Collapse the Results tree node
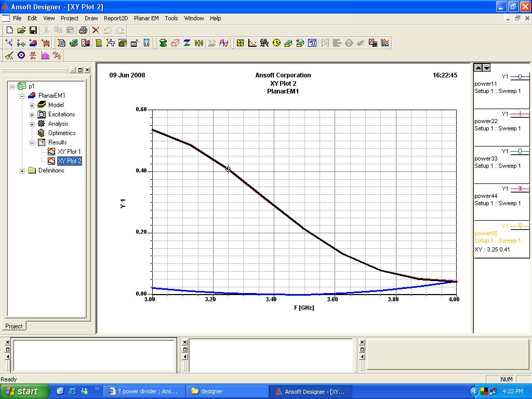Viewport: 532px width, 399px height. pos(32,142)
